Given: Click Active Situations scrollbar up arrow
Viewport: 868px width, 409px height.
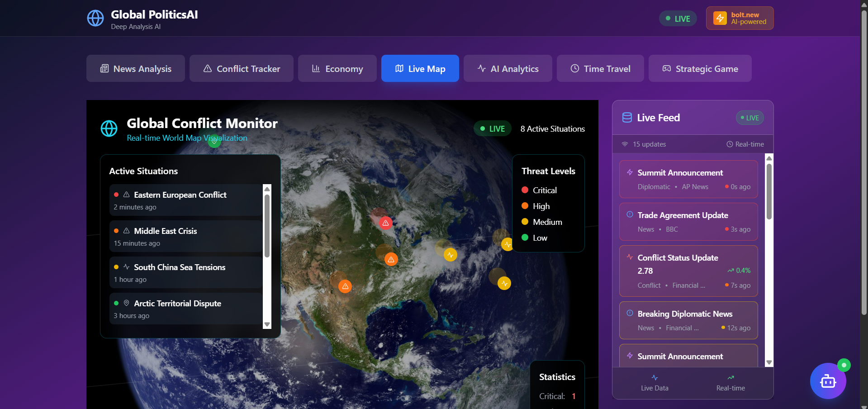Looking at the screenshot, I should [x=267, y=189].
